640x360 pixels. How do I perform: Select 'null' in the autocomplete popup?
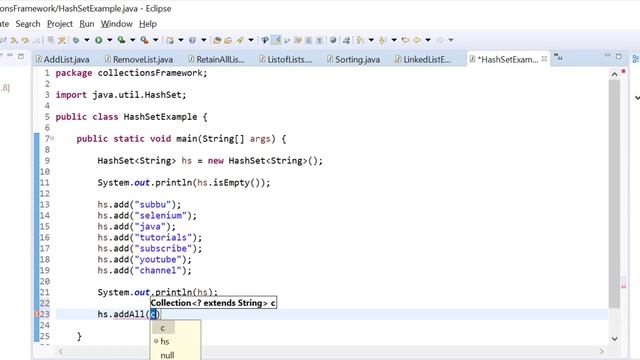point(167,355)
